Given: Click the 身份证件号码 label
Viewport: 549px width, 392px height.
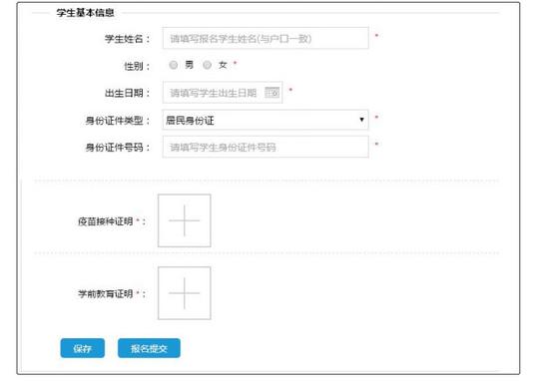Looking at the screenshot, I should point(118,148).
